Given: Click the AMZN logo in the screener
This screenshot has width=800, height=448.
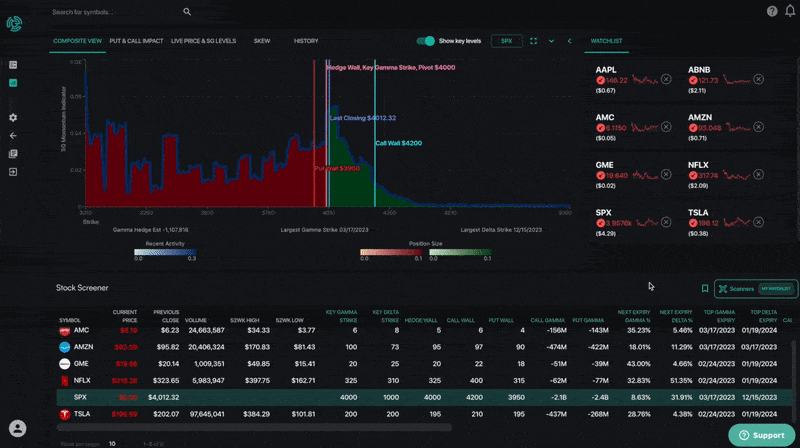Looking at the screenshot, I should [x=65, y=347].
